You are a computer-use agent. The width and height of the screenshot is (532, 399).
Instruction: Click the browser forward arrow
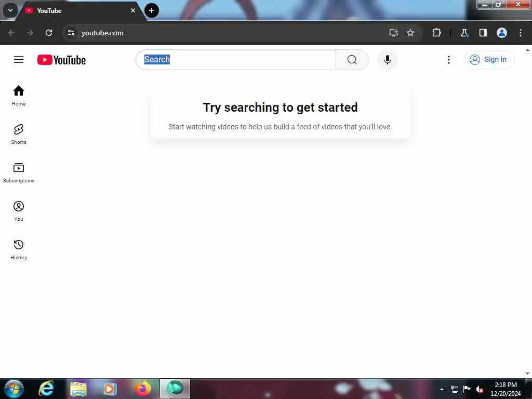[30, 33]
